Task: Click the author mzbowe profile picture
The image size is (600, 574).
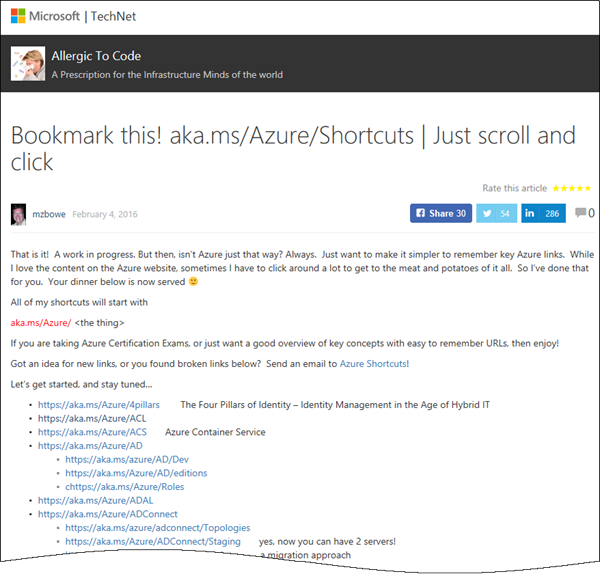Action: 18,214
